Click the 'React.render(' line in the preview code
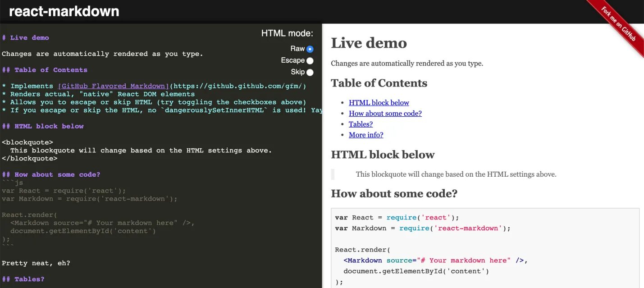The width and height of the screenshot is (644, 288). click(x=363, y=250)
